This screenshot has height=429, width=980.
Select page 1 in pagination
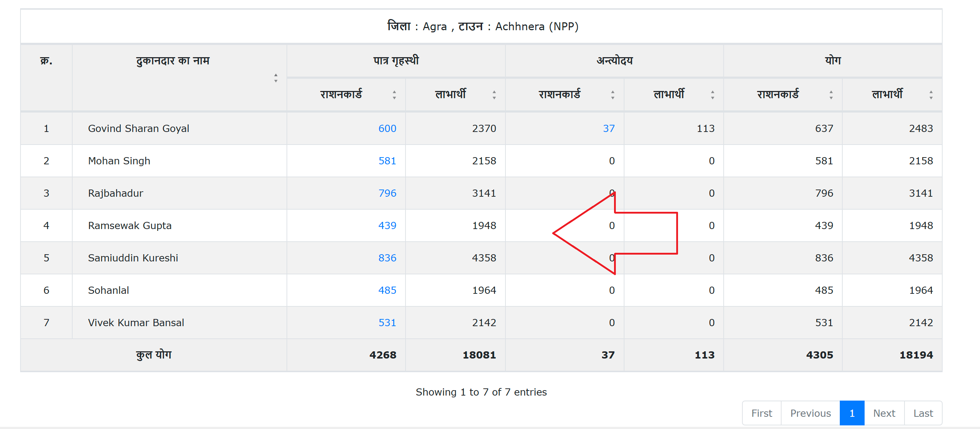pyautogui.click(x=852, y=413)
